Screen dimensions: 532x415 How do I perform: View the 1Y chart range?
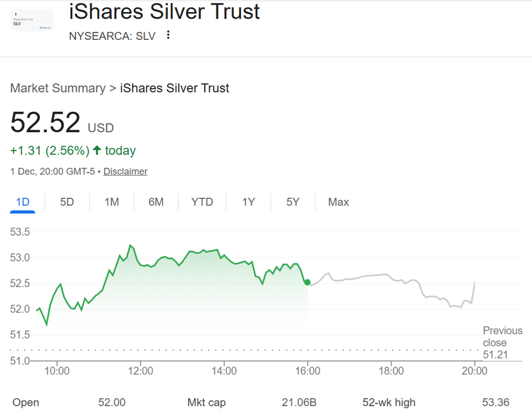coord(248,201)
